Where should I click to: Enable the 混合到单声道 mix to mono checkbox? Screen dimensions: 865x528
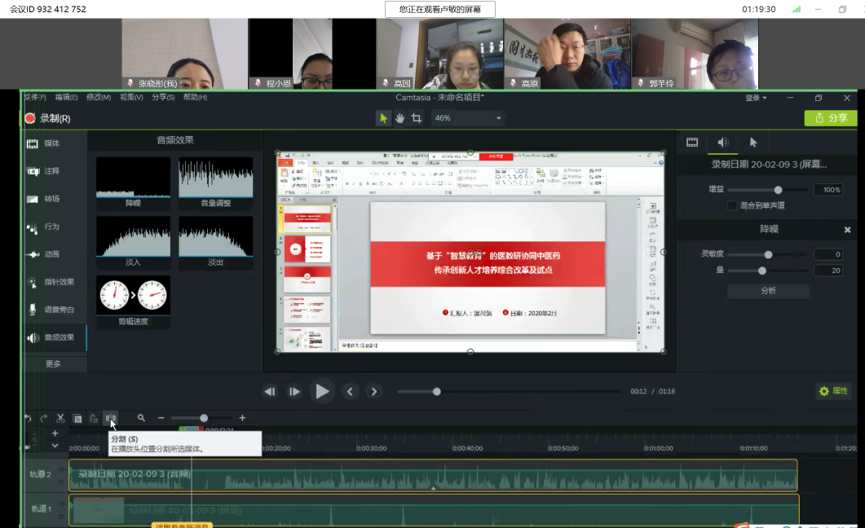click(732, 205)
